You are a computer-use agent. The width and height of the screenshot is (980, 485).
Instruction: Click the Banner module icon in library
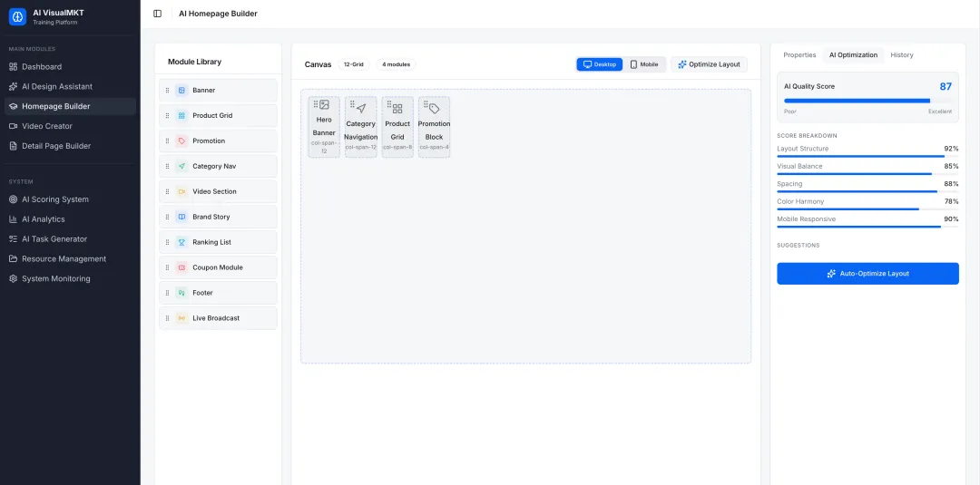click(181, 91)
